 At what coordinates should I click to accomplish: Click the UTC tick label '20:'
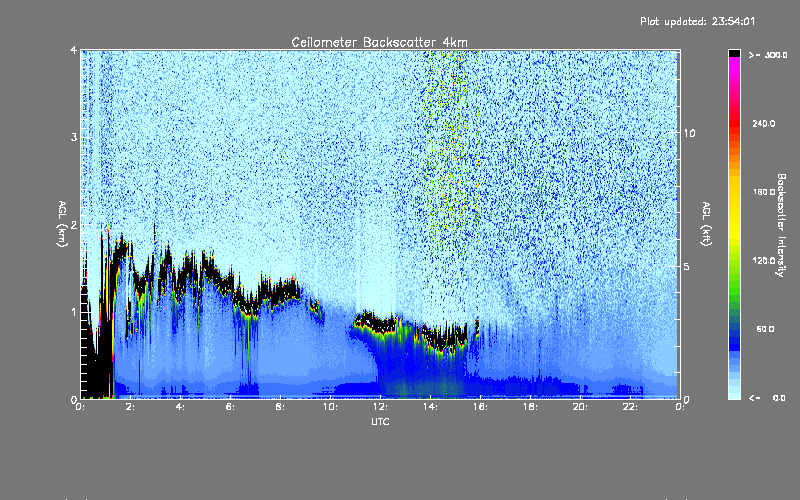(581, 407)
